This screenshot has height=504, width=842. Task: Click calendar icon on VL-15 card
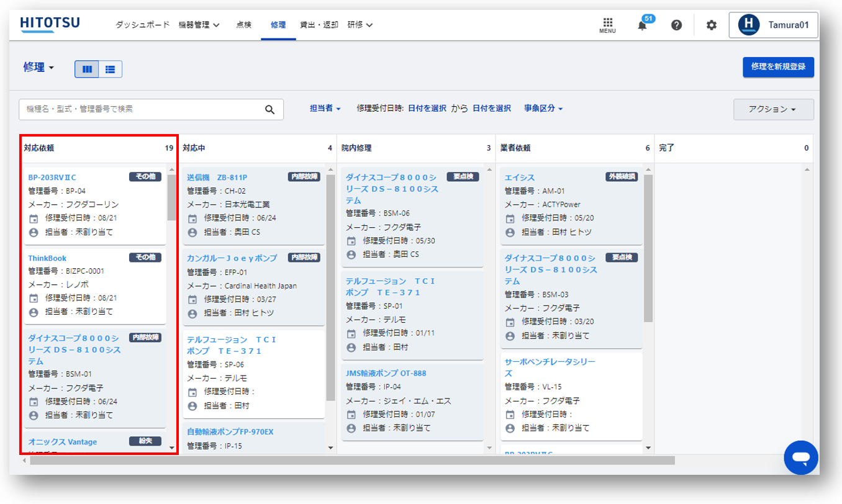click(510, 415)
